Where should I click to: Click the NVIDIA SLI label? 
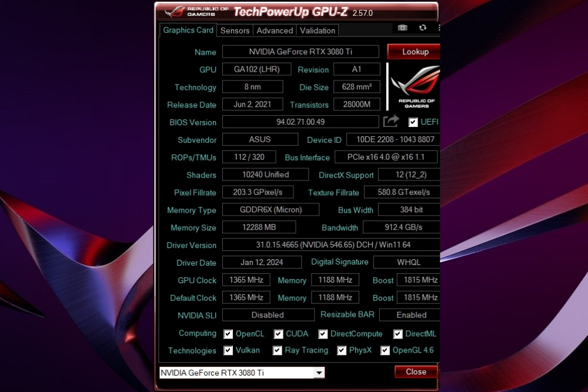(x=197, y=316)
